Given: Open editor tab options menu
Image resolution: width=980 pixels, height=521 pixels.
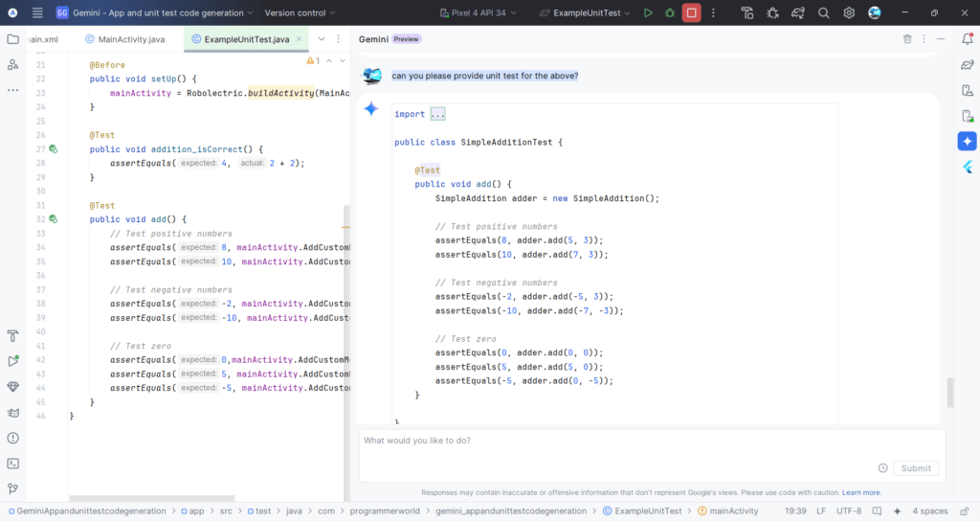Looking at the screenshot, I should pyautogui.click(x=338, y=38).
